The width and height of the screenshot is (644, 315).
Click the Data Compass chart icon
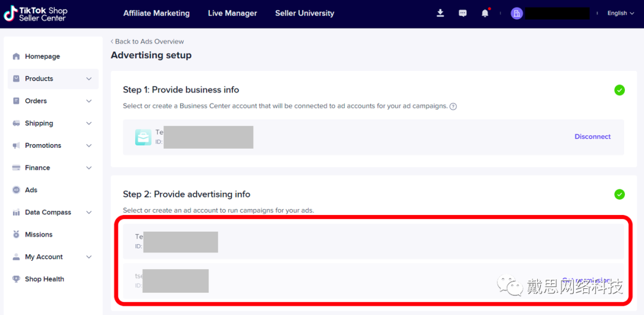[17, 212]
